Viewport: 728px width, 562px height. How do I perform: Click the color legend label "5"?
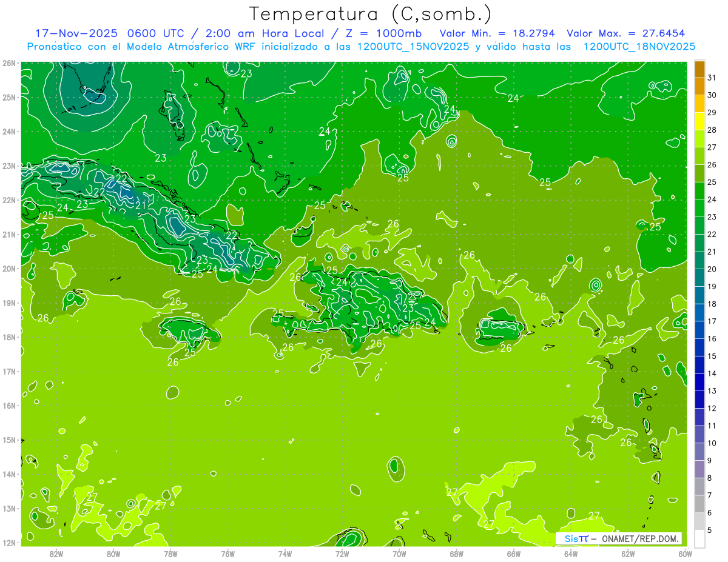(710, 530)
